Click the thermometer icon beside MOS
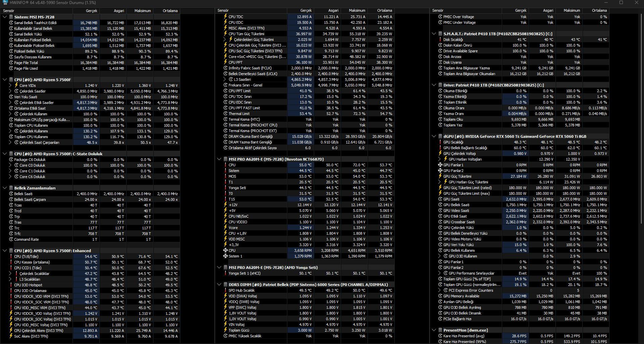644x344 pixels. coord(226,176)
